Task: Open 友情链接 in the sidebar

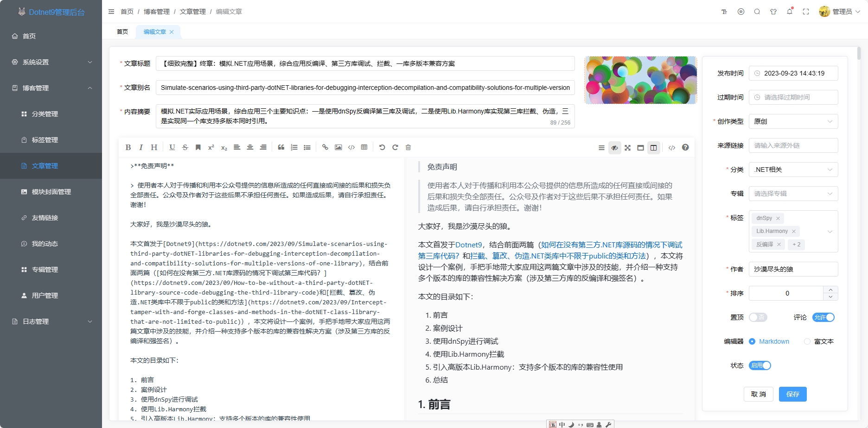Action: coord(51,218)
